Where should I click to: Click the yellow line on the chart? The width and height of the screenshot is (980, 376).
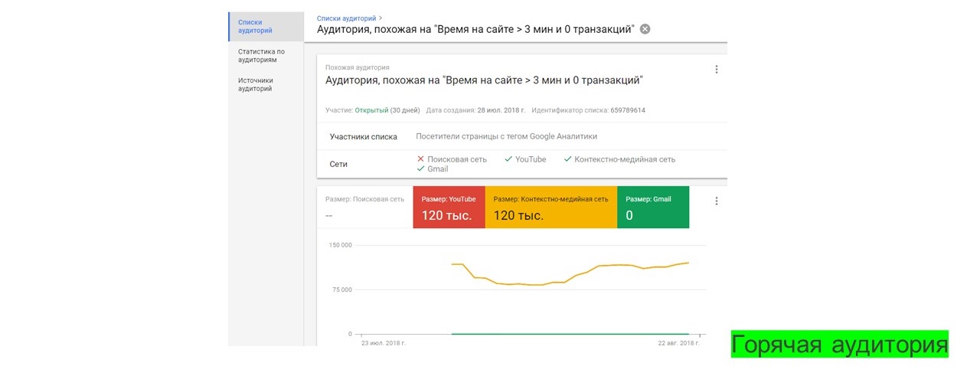pyautogui.click(x=536, y=283)
